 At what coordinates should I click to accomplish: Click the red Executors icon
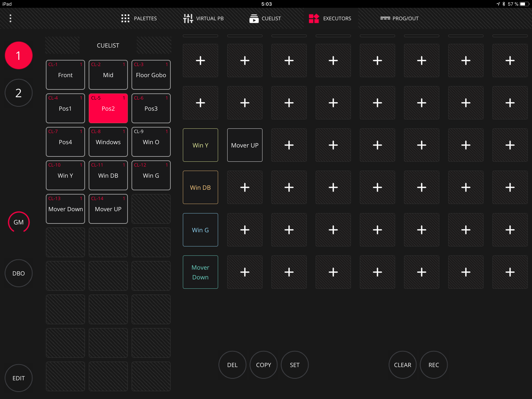click(x=314, y=18)
